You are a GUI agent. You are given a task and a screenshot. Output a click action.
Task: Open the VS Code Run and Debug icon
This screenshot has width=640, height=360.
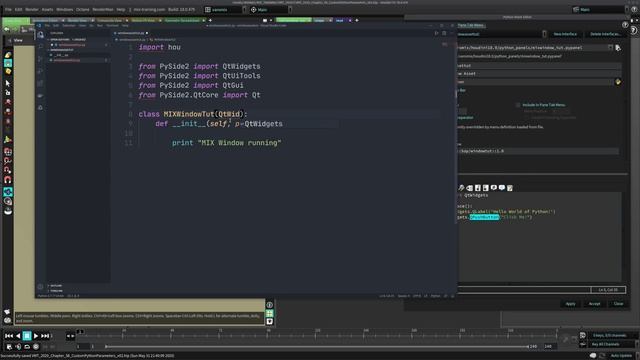pyautogui.click(x=40, y=71)
